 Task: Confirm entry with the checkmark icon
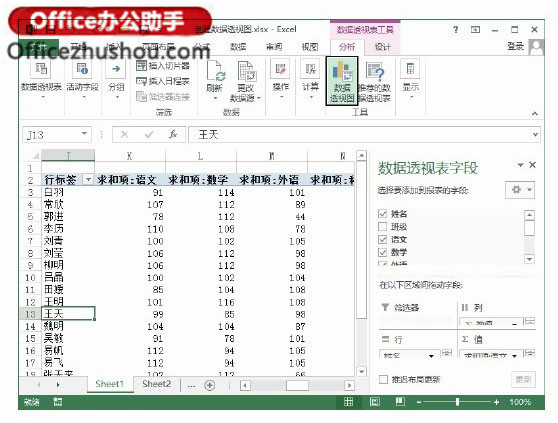[x=149, y=134]
